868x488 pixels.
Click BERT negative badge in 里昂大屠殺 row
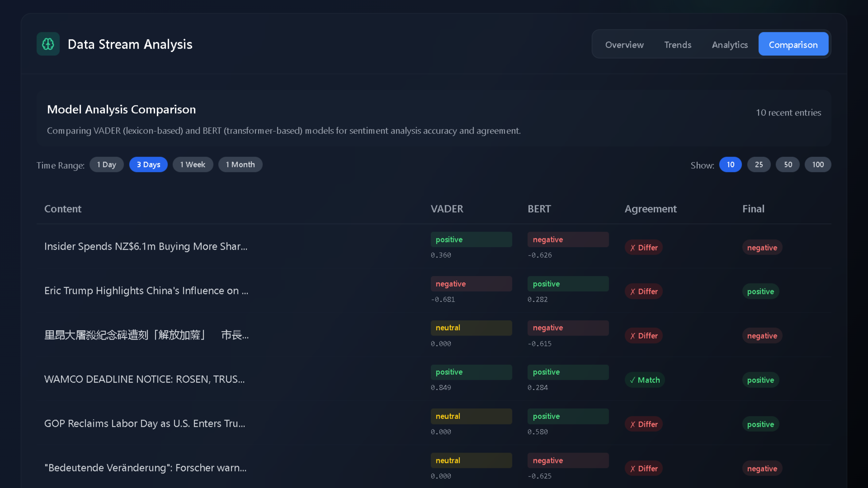(568, 328)
